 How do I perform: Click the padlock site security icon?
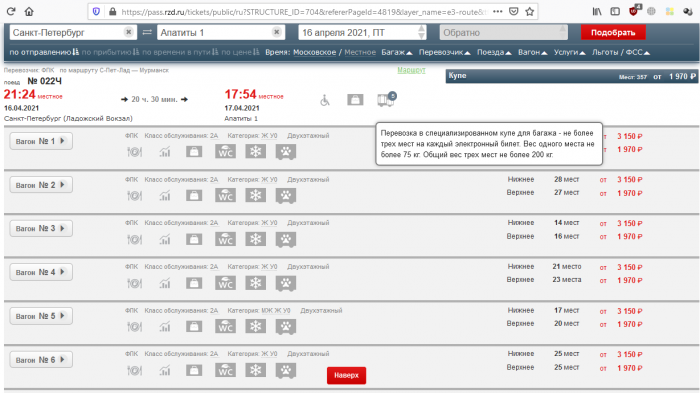[112, 12]
